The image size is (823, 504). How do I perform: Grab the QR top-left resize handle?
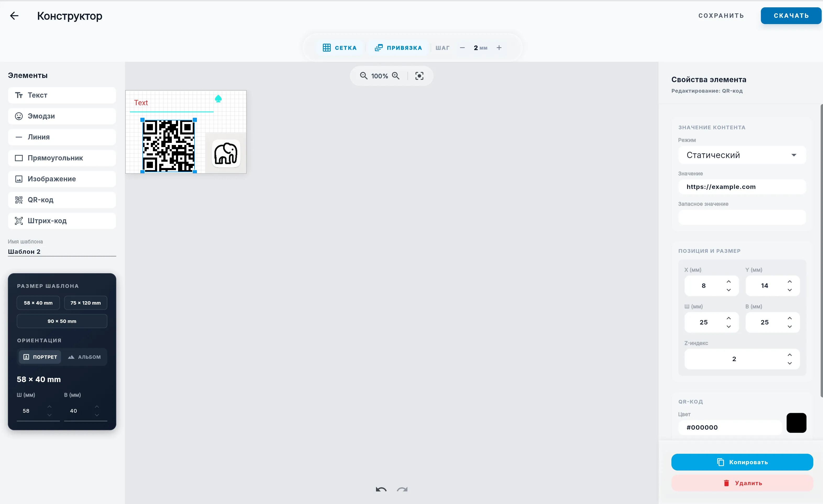(x=143, y=120)
